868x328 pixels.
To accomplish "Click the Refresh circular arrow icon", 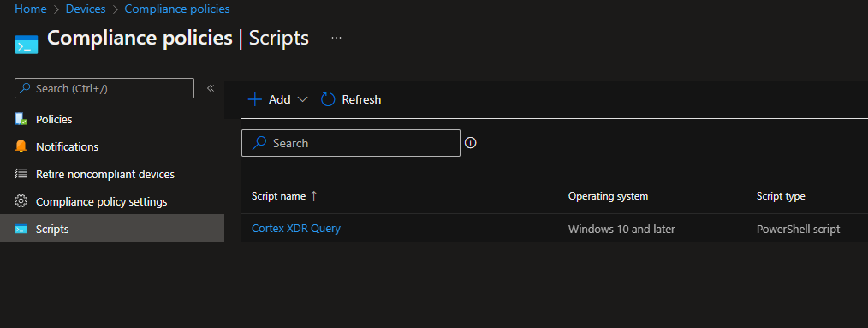I will 328,99.
